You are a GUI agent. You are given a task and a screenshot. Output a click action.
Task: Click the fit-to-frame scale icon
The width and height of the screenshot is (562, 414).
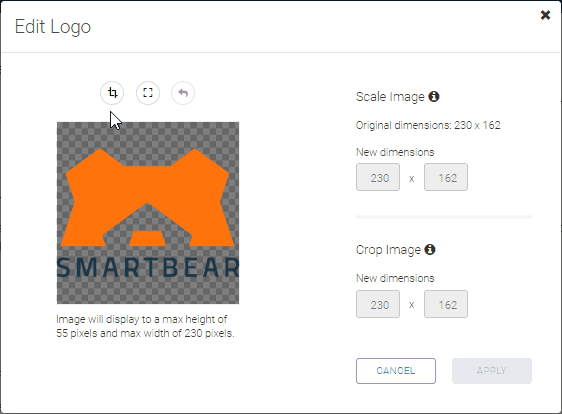148,93
